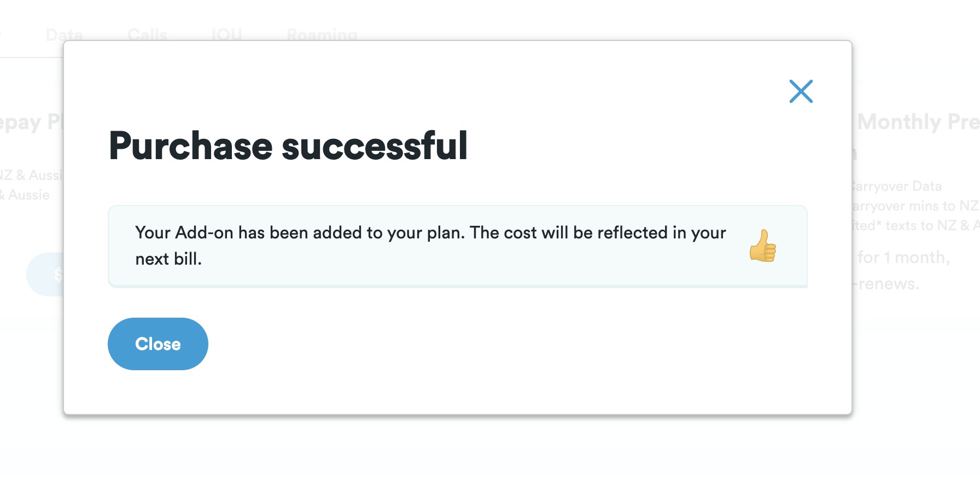Click the Add-on confirmation message text
Image resolution: width=980 pixels, height=479 pixels.
click(x=430, y=246)
